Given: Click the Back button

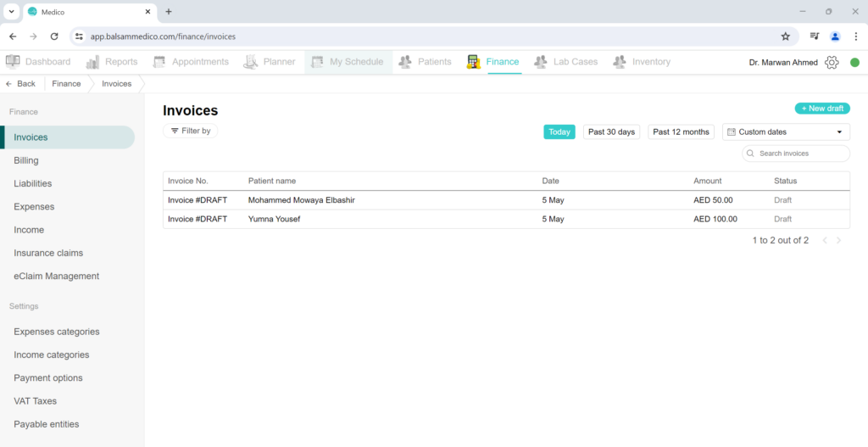Looking at the screenshot, I should [21, 84].
